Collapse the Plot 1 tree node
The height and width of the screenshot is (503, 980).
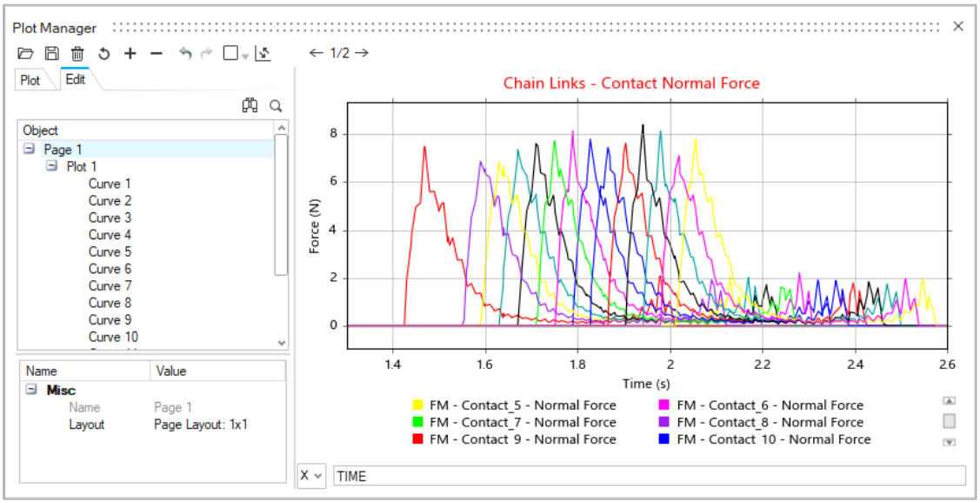pos(51,166)
